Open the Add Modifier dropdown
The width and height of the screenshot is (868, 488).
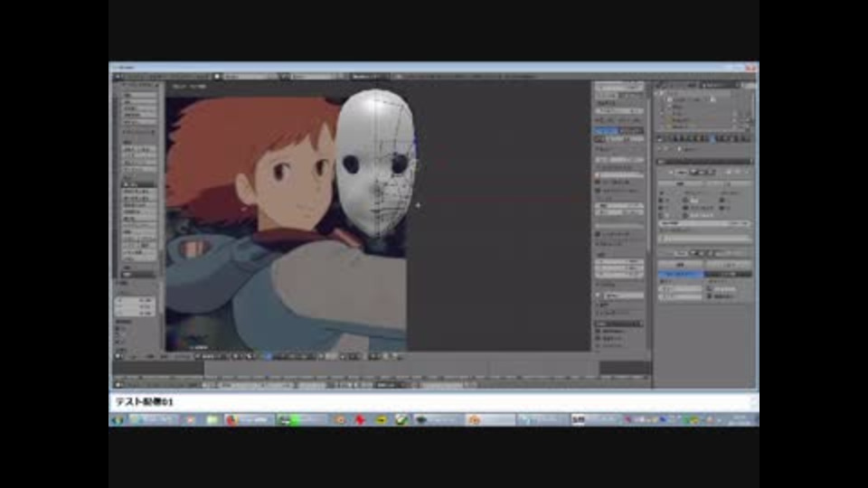click(705, 161)
